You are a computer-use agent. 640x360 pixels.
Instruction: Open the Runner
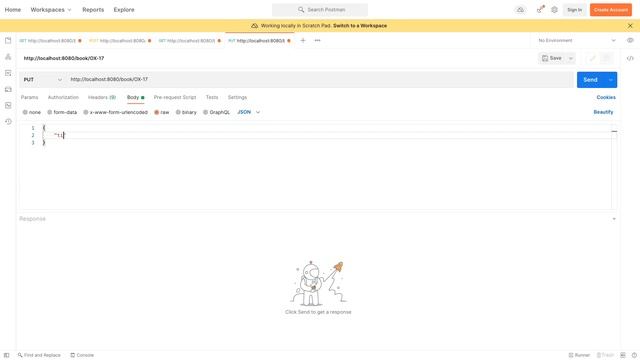click(579, 355)
